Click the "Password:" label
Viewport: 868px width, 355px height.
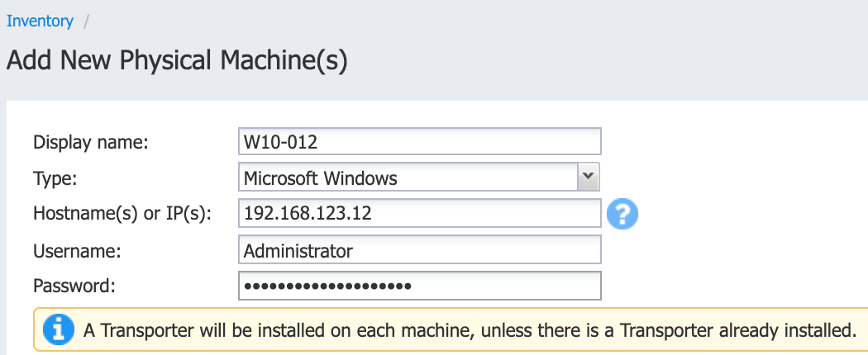(74, 286)
